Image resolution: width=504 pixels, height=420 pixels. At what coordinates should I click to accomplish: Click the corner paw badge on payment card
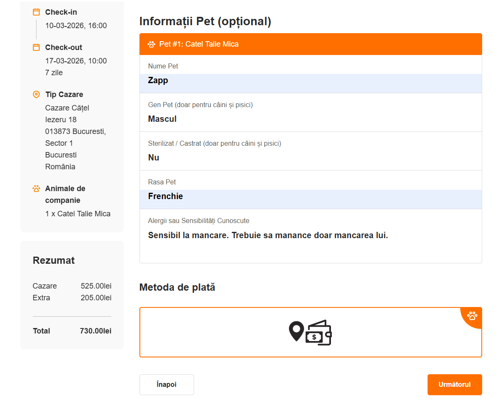tap(472, 315)
